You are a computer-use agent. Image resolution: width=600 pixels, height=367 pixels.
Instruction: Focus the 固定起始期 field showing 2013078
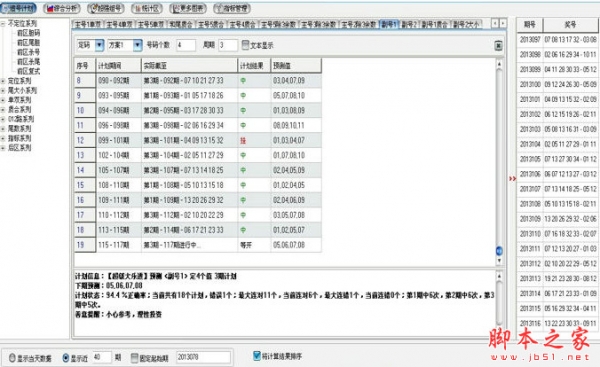pyautogui.click(x=203, y=357)
